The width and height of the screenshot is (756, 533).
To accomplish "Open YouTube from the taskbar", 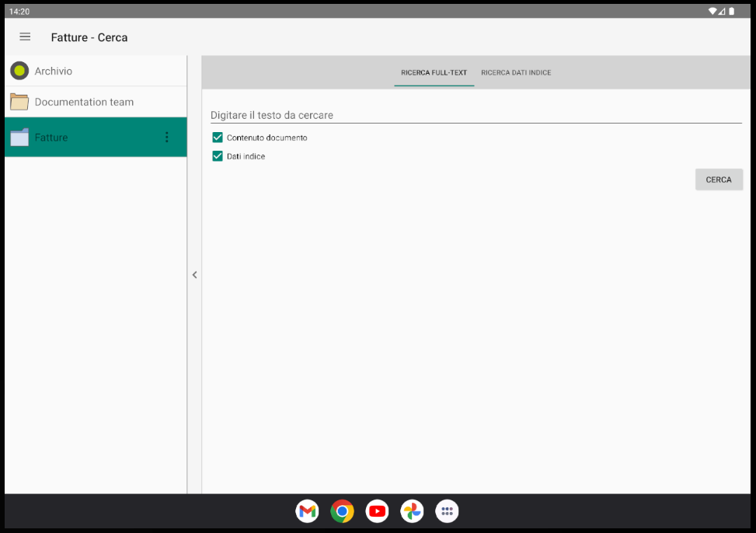I will (377, 511).
